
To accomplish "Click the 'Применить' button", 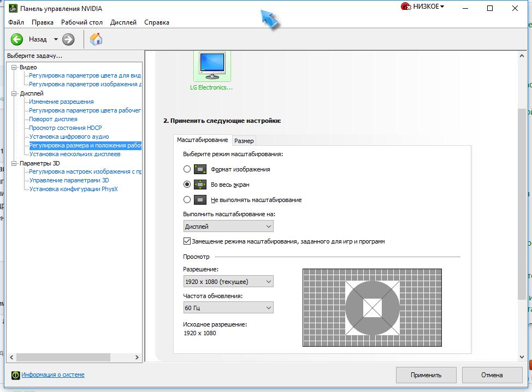I will coord(426,375).
